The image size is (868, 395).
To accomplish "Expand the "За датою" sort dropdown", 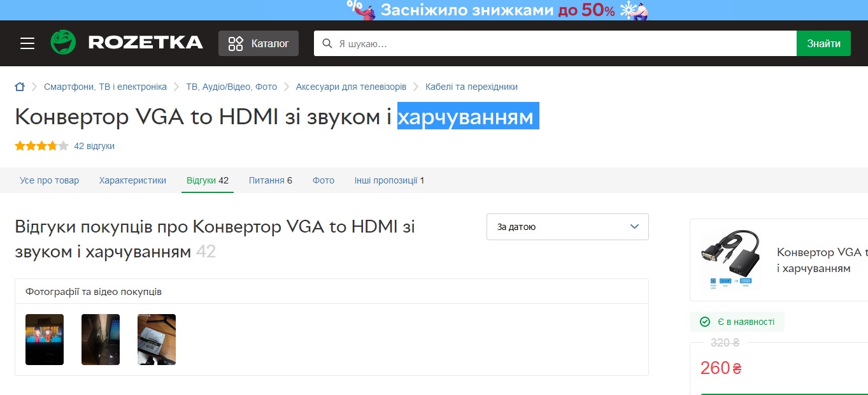I will (x=567, y=227).
